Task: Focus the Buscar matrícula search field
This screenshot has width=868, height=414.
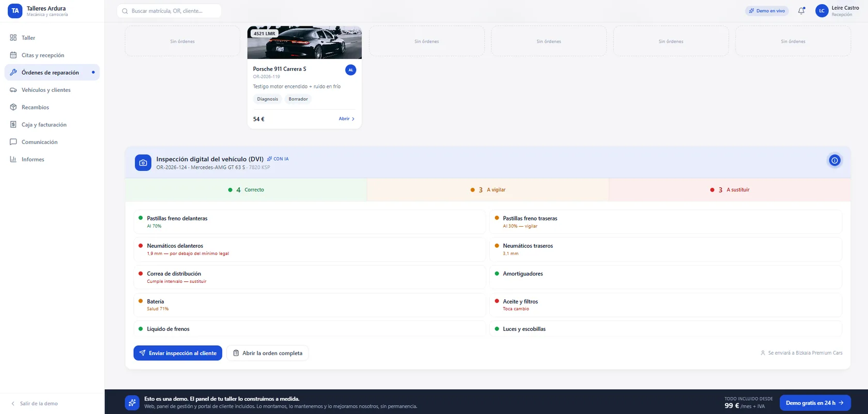Action: point(169,11)
